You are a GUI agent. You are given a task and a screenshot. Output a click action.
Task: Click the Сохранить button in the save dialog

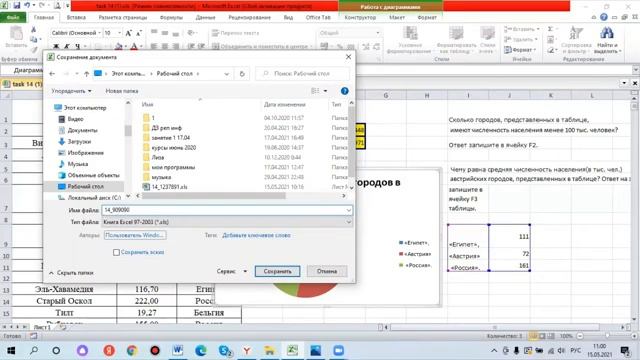[x=277, y=271]
